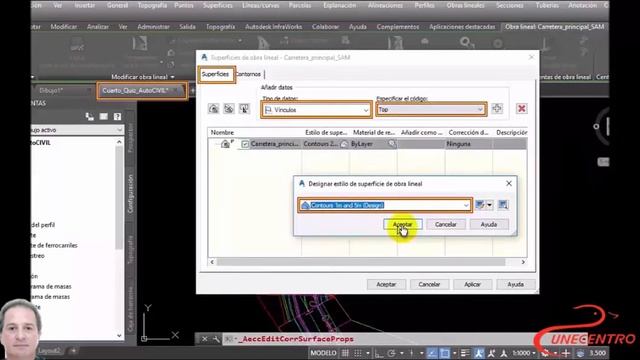Screen dimensions: 640x360
Task: Click the surface table scroll right arrow
Action: pyautogui.click(x=523, y=262)
